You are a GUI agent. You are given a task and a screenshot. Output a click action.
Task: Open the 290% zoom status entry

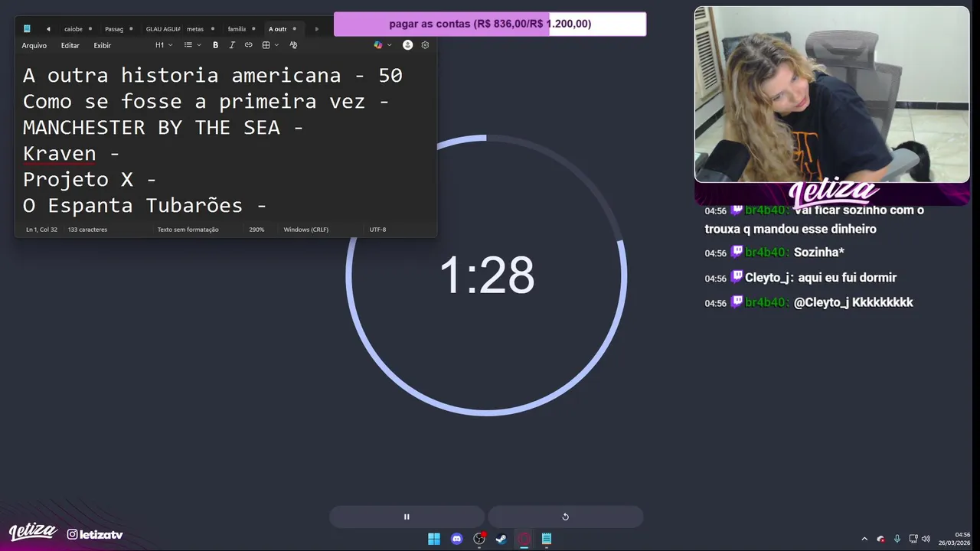pos(256,230)
